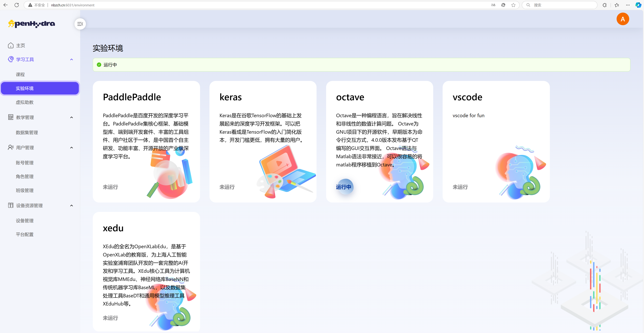Open the Copilot icon in browser toolbar

tap(638, 5)
